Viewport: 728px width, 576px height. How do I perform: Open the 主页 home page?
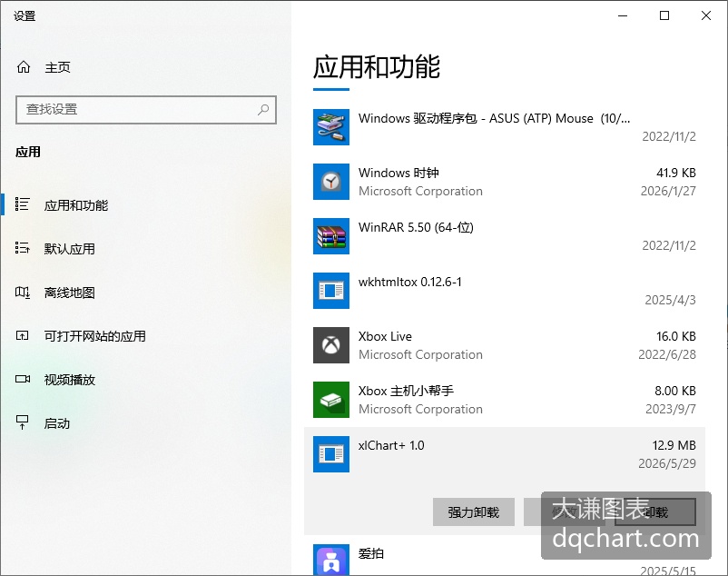pos(57,67)
